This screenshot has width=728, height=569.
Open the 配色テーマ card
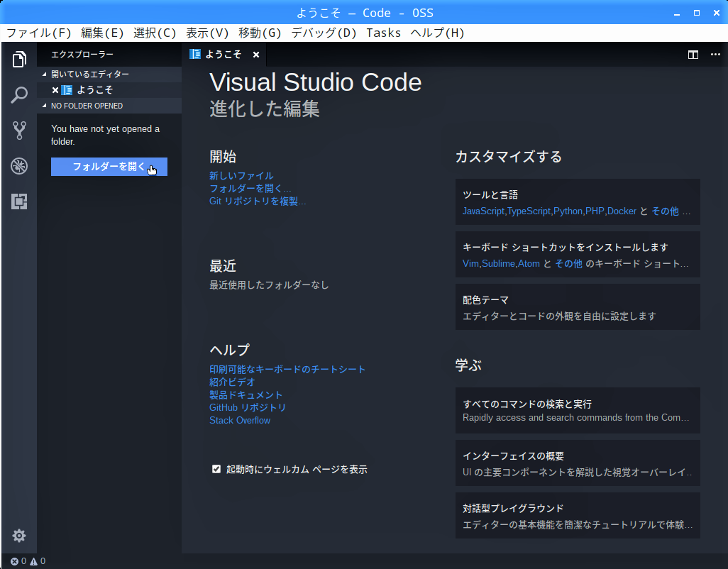(578, 307)
